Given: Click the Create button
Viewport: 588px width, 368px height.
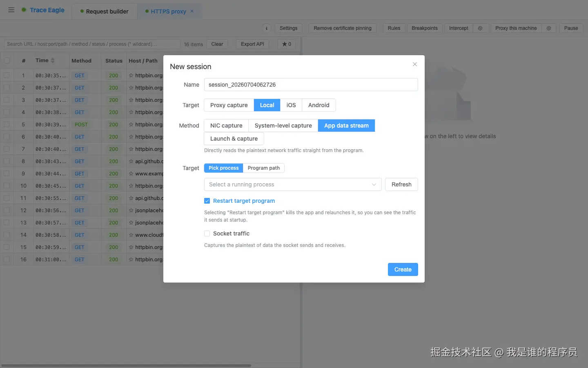Looking at the screenshot, I should point(403,269).
